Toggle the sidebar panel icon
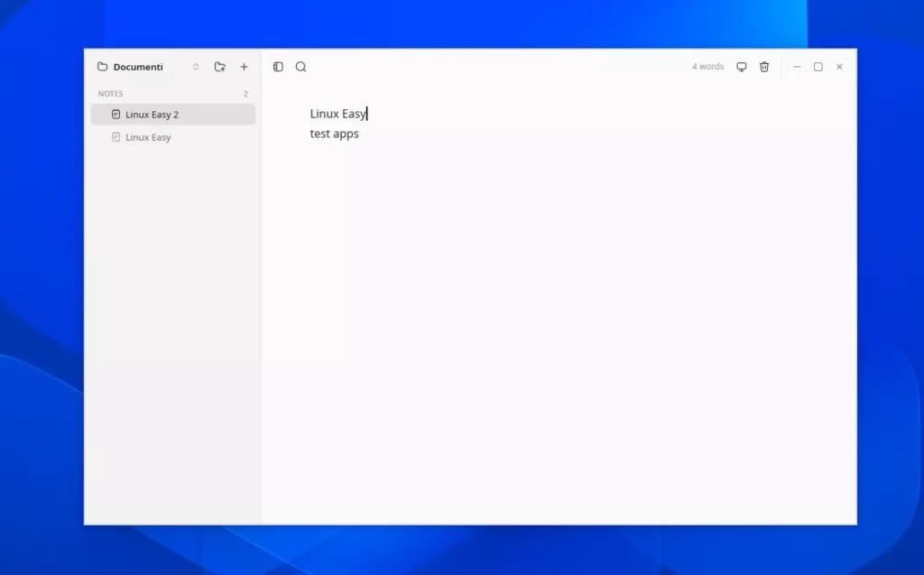Image resolution: width=924 pixels, height=575 pixels. pos(278,67)
